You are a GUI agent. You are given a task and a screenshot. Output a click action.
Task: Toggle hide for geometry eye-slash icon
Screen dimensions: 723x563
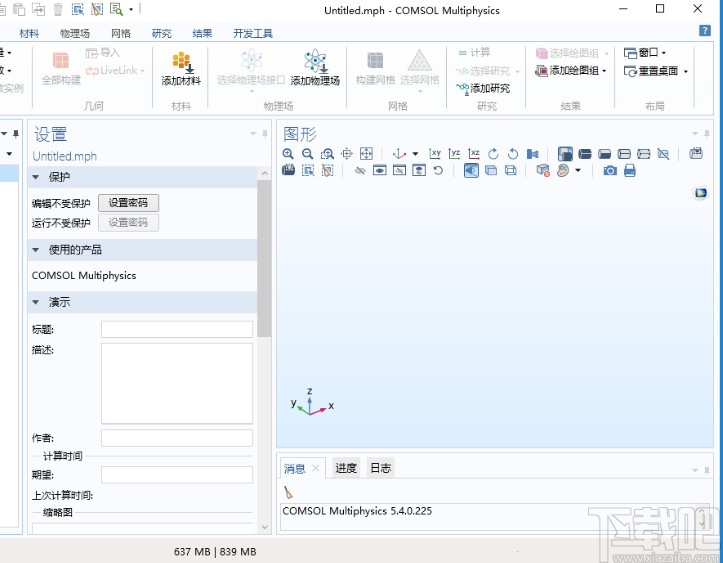coord(360,171)
